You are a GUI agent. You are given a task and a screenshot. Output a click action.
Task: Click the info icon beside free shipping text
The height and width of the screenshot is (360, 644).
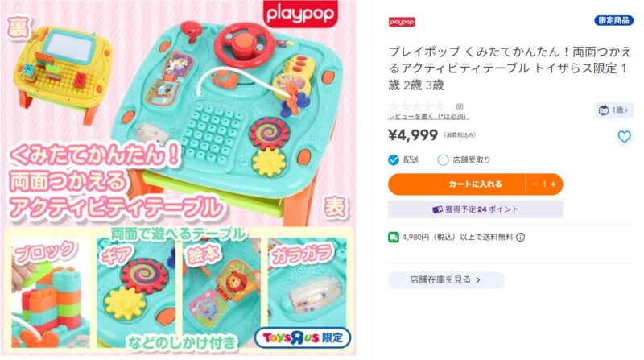click(x=520, y=237)
